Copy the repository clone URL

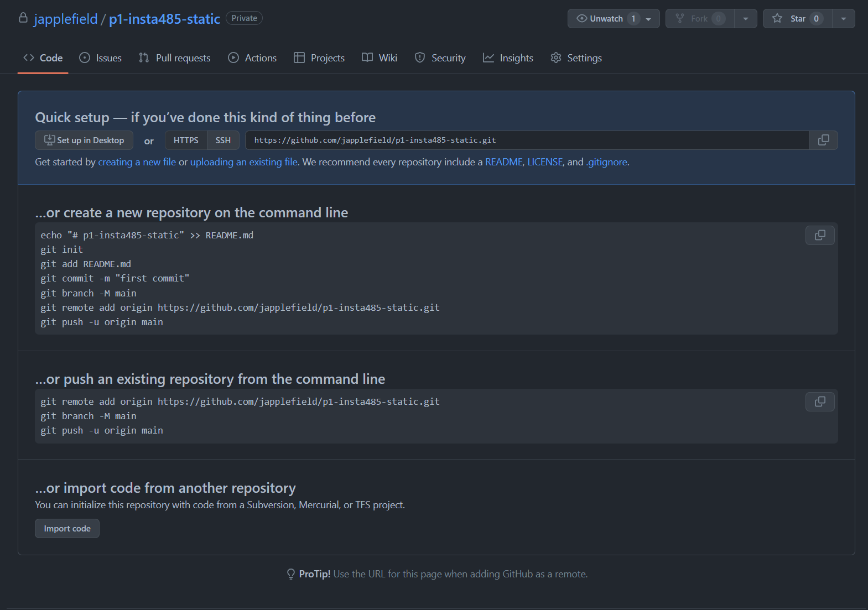823,140
